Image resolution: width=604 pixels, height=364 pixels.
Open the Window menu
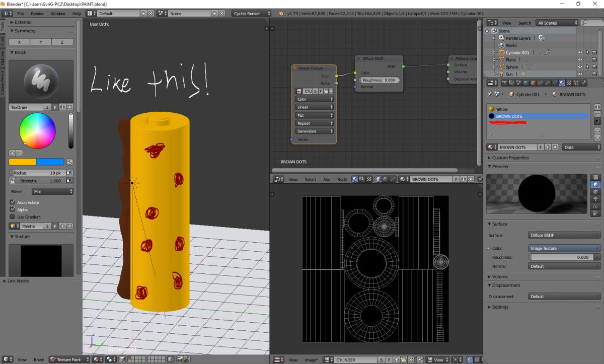58,14
